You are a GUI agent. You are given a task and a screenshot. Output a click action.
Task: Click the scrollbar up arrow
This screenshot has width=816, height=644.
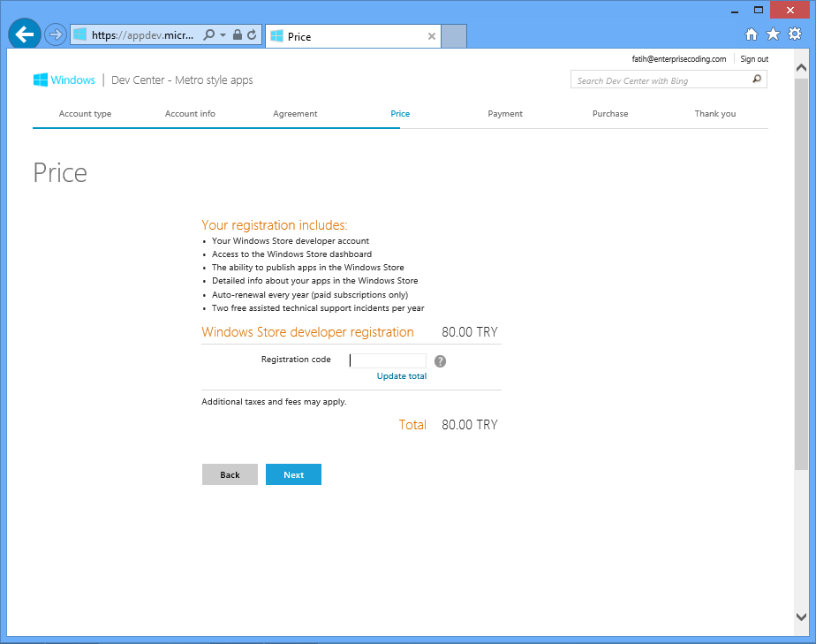pos(802,68)
